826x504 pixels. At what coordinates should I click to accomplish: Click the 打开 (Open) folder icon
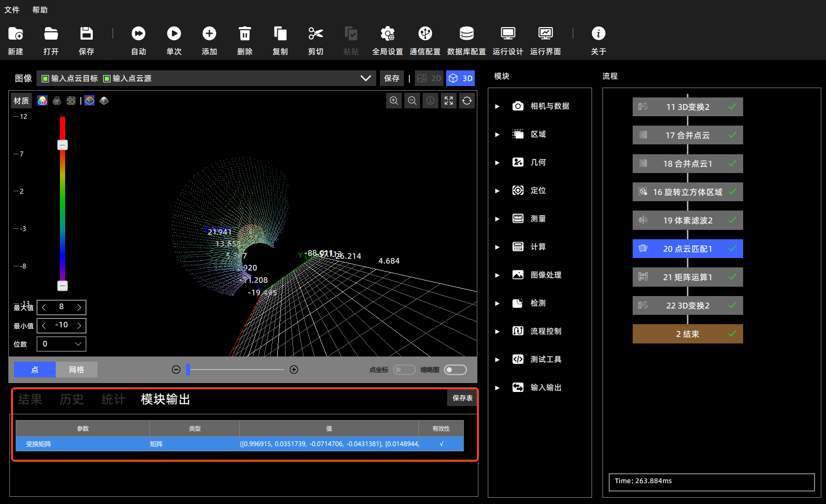[51, 34]
